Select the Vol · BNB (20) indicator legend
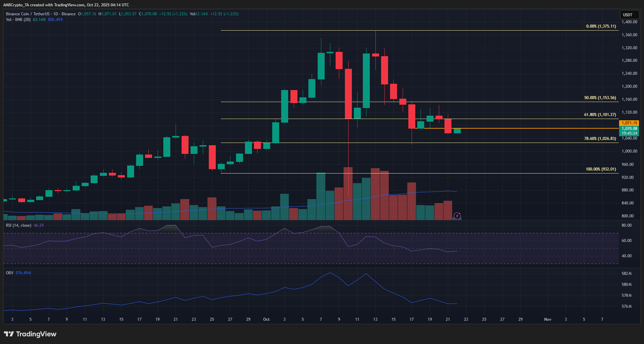 (x=18, y=20)
